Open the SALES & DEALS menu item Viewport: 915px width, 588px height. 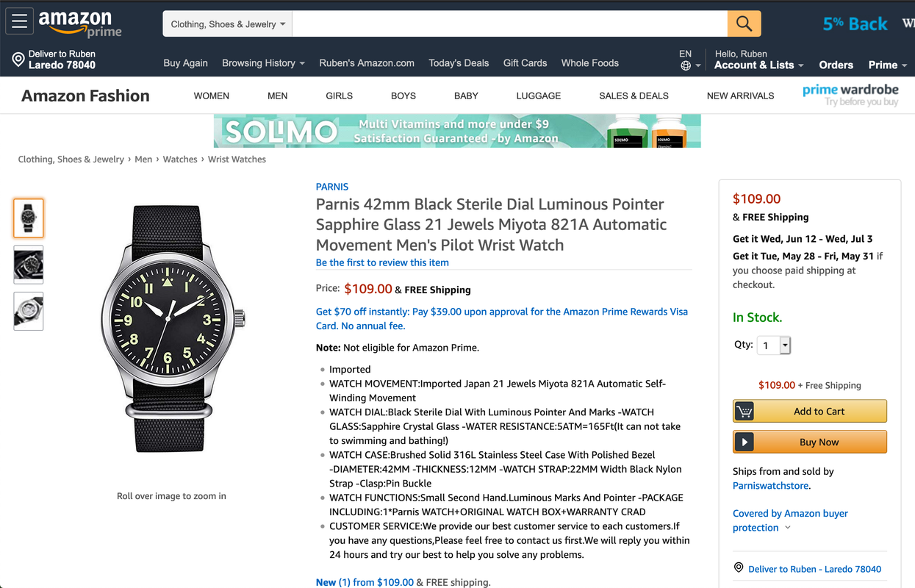tap(634, 96)
